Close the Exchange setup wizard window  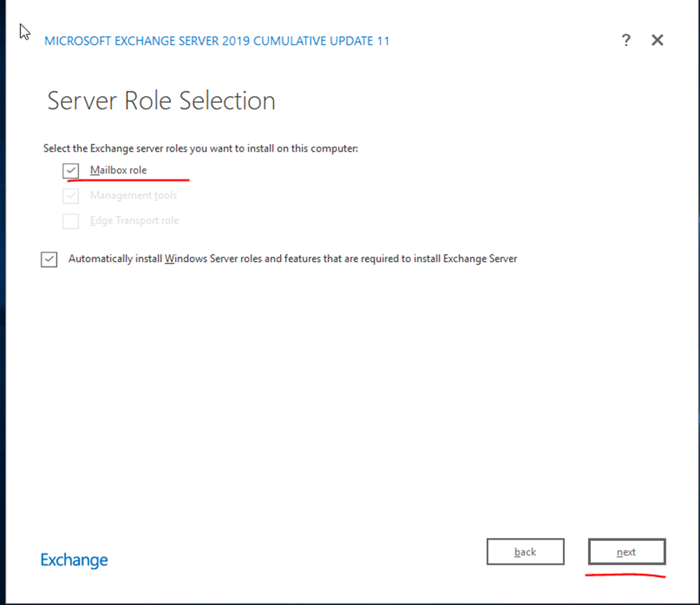click(657, 40)
